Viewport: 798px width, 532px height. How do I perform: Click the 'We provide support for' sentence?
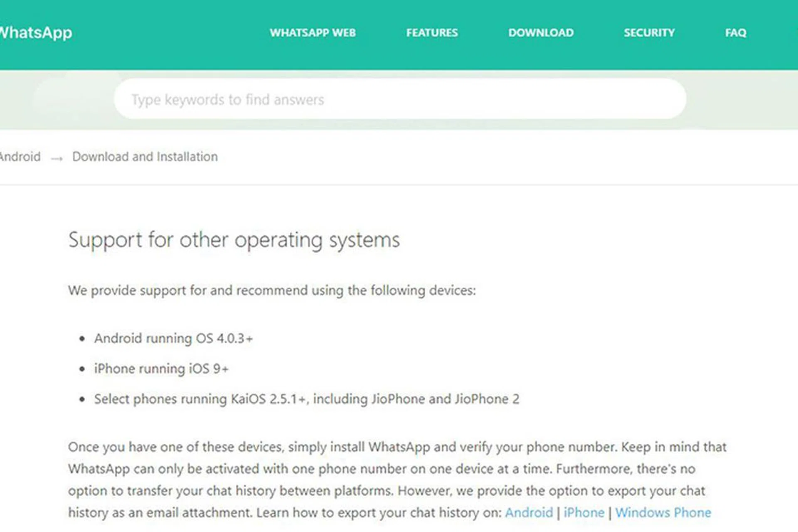(x=272, y=290)
